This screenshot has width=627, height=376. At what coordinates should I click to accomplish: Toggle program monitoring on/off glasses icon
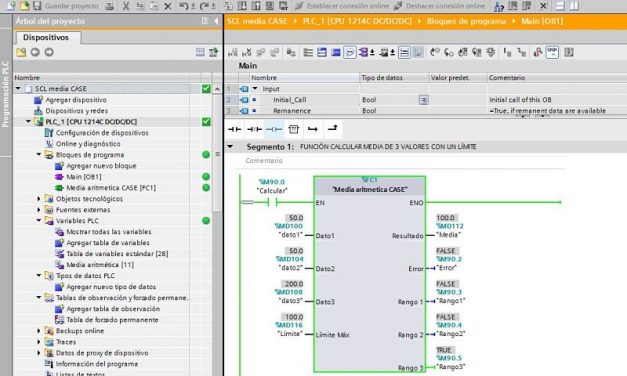pos(552,52)
